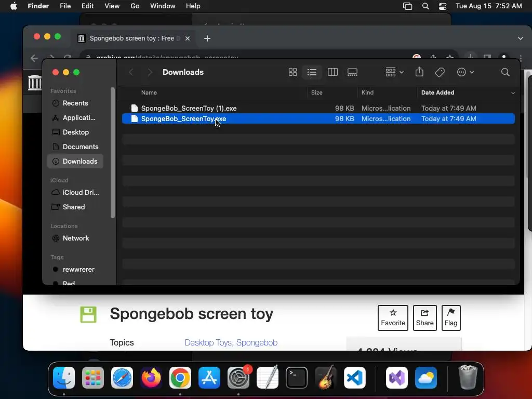
Task: Click the Favorite button on archive page
Action: coord(393,318)
